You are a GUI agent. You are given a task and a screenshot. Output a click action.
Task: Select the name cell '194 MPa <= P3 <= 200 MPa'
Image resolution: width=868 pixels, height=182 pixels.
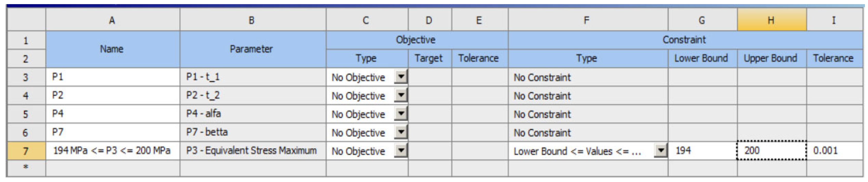[x=112, y=150]
